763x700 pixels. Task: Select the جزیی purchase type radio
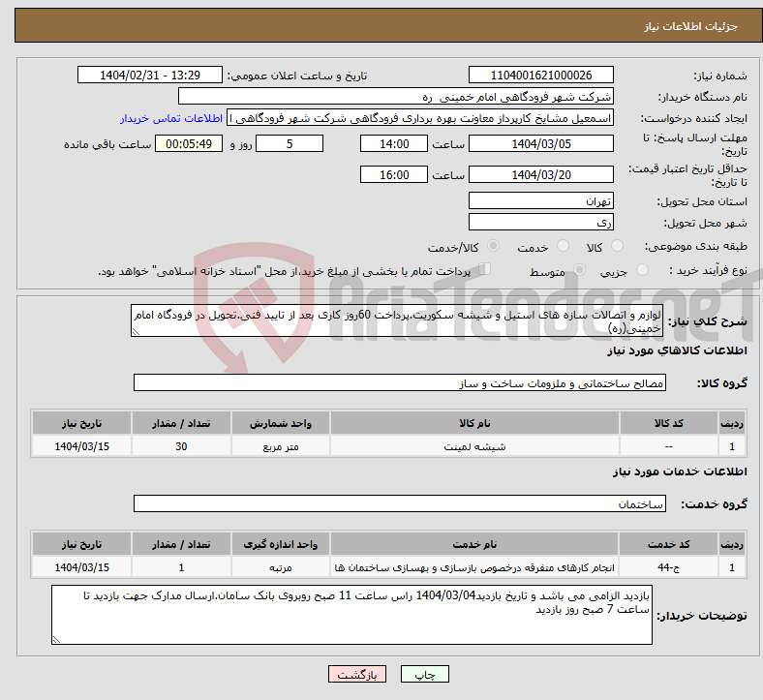tap(642, 269)
